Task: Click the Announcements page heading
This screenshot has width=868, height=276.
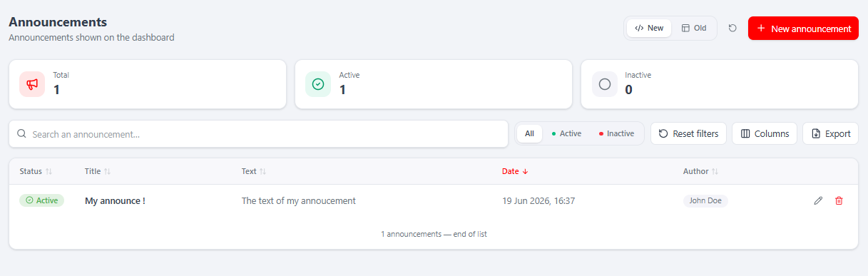Action: (x=58, y=22)
